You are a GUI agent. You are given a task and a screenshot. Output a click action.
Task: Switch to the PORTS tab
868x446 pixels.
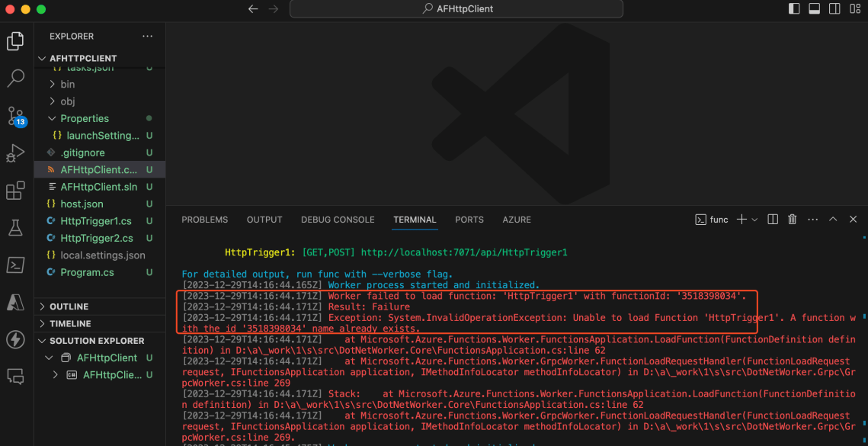pos(469,220)
